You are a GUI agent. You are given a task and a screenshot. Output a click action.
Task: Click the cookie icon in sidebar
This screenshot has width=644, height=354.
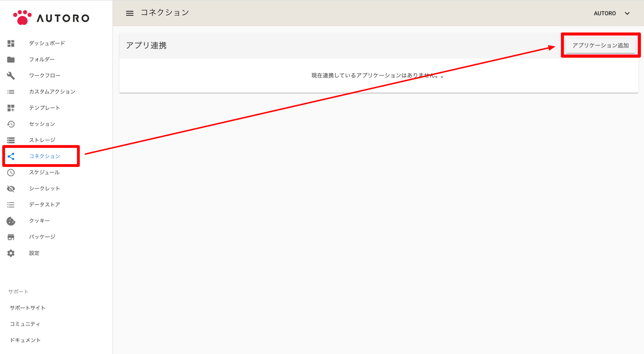pyautogui.click(x=11, y=221)
